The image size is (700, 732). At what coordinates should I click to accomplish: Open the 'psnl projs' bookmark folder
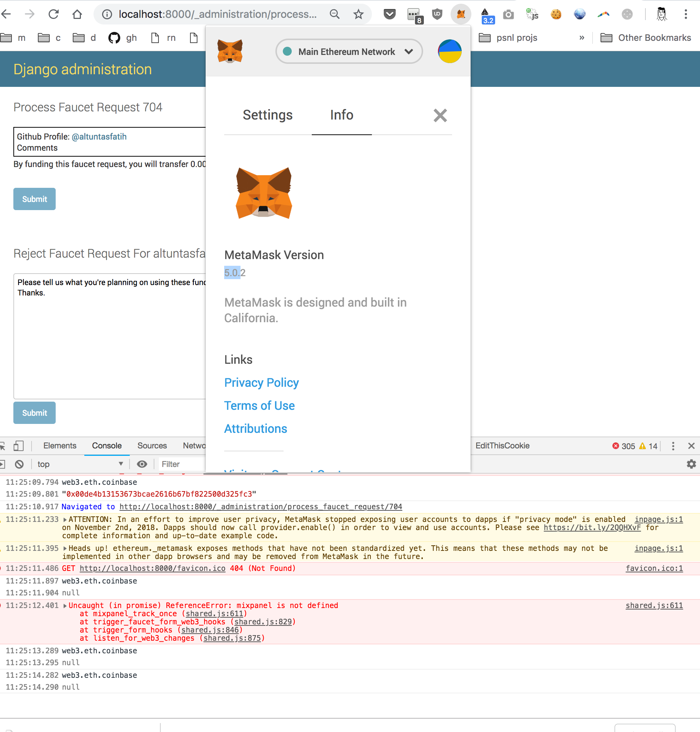pos(508,38)
